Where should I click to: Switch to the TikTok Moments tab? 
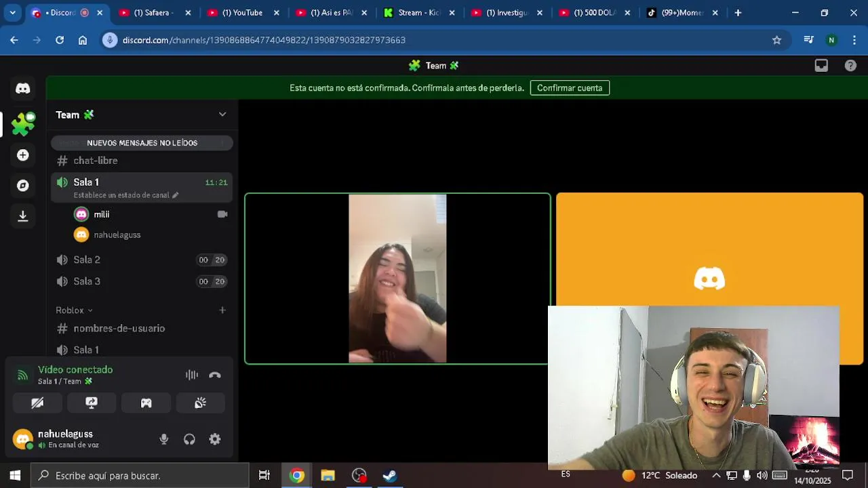pyautogui.click(x=683, y=13)
